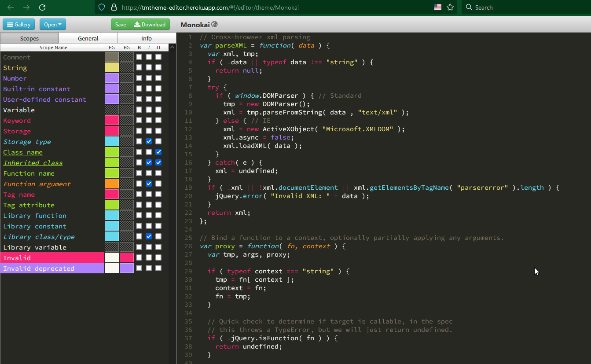Click the browser reload icon
The height and width of the screenshot is (364, 591).
tap(42, 7)
